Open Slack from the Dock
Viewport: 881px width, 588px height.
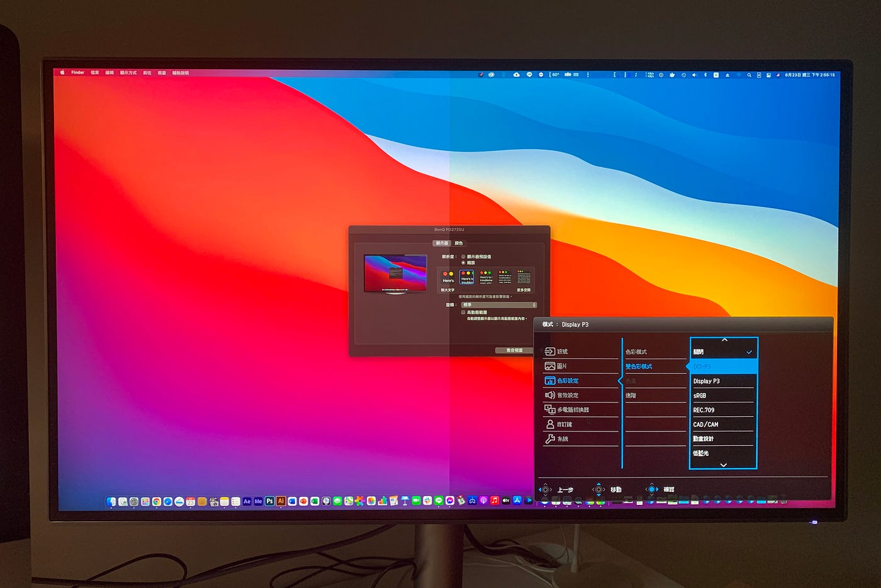[427, 501]
